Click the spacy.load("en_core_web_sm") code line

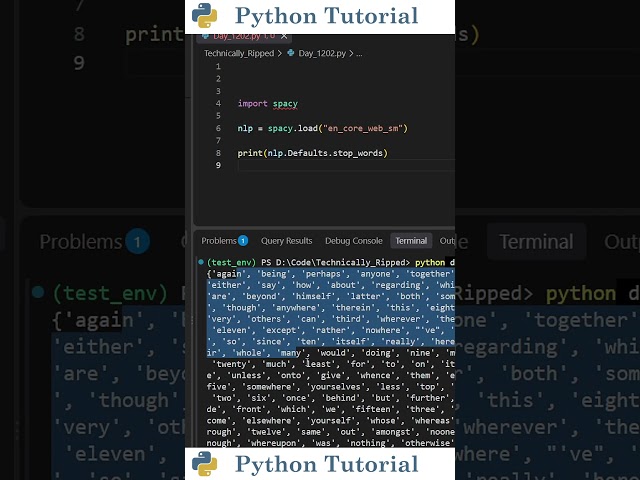(322, 128)
